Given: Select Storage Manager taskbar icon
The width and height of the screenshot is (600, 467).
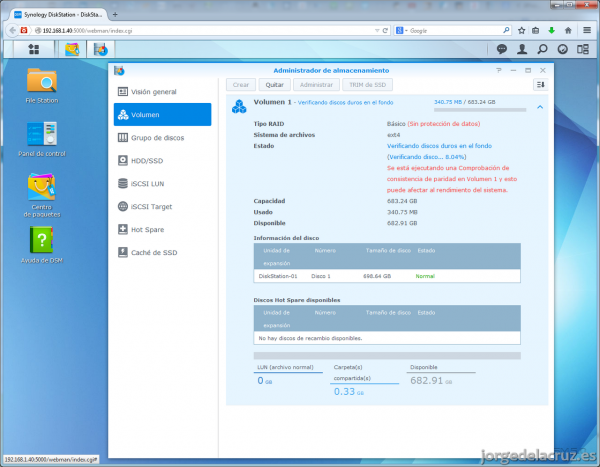Looking at the screenshot, I should tap(101, 49).
